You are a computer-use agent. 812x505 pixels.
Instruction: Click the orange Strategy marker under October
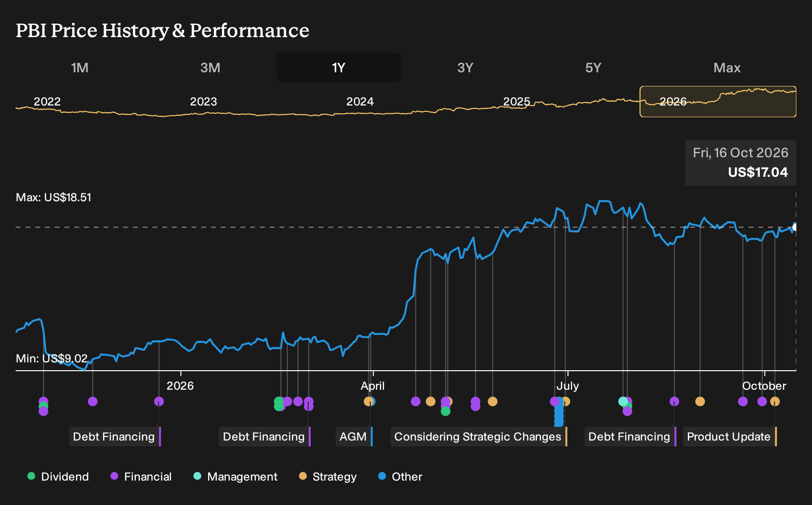(x=775, y=401)
